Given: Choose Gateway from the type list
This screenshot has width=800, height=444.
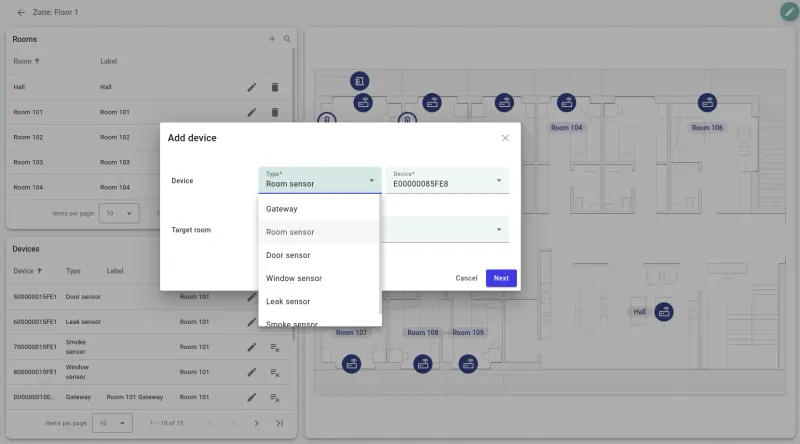Looking at the screenshot, I should coord(319,209).
